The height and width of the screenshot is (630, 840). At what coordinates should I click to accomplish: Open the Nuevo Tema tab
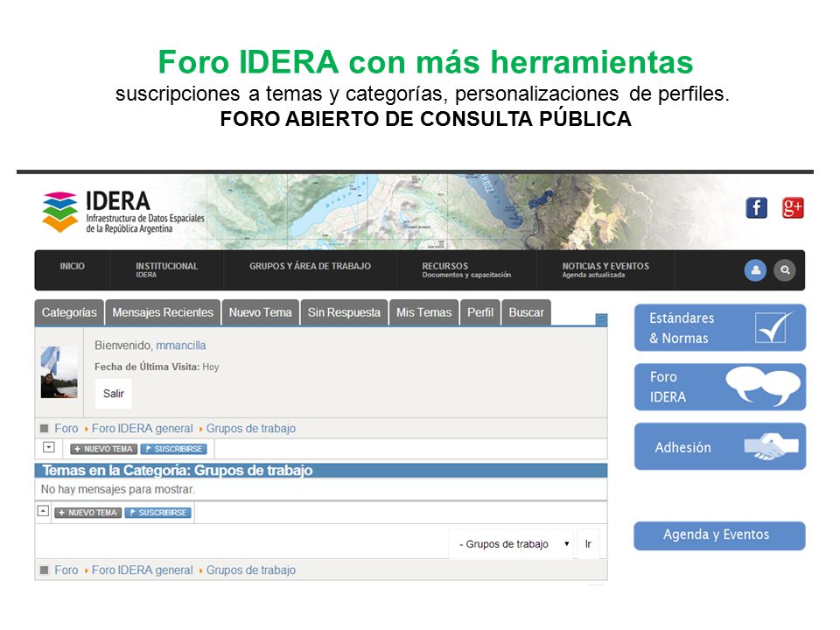tap(261, 313)
